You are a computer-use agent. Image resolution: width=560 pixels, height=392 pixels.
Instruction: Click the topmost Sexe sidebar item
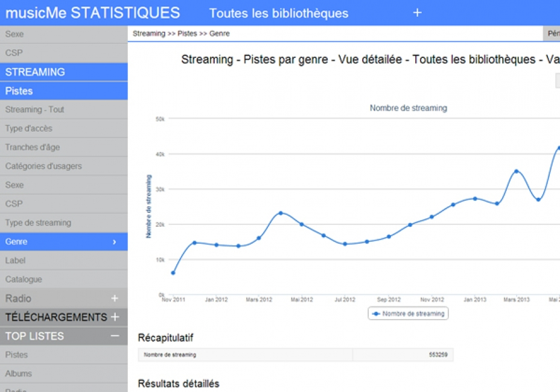click(63, 34)
